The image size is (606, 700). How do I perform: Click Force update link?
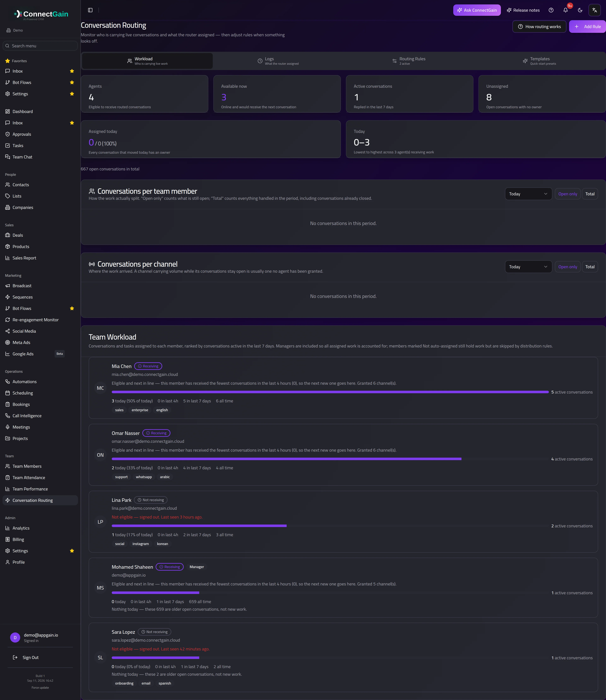click(x=40, y=688)
